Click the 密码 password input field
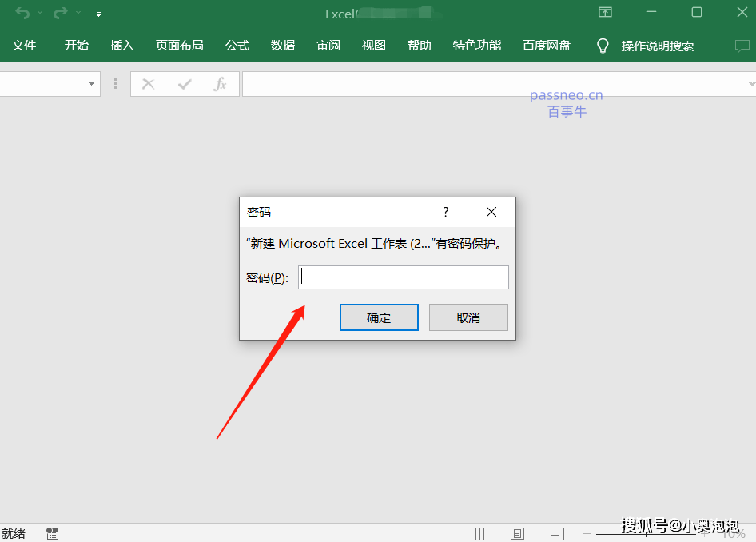Image resolution: width=756 pixels, height=542 pixels. click(403, 277)
